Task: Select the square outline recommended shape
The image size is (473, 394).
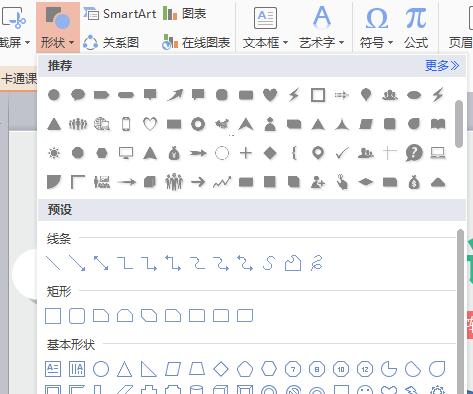Action: [318, 95]
